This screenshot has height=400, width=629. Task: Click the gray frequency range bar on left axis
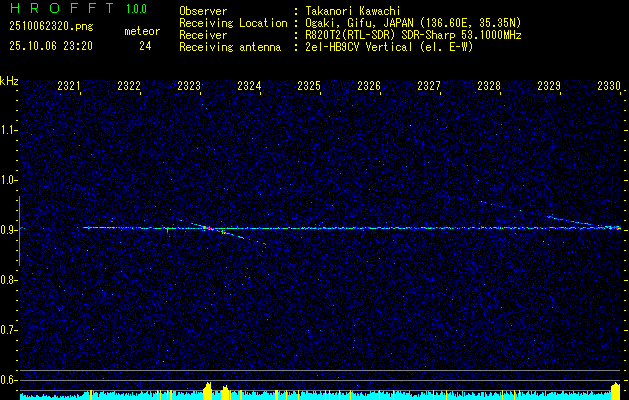coord(19,231)
